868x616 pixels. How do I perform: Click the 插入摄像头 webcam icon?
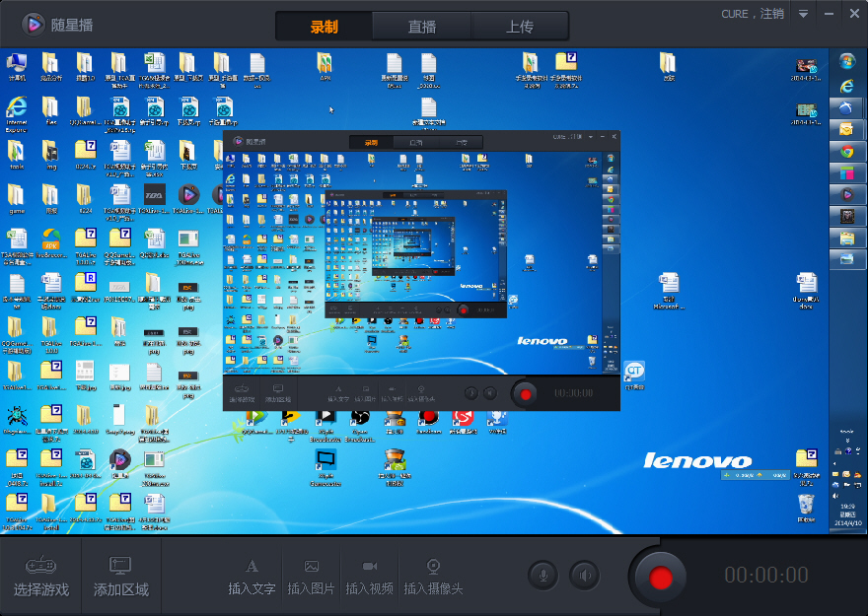pyautogui.click(x=433, y=566)
